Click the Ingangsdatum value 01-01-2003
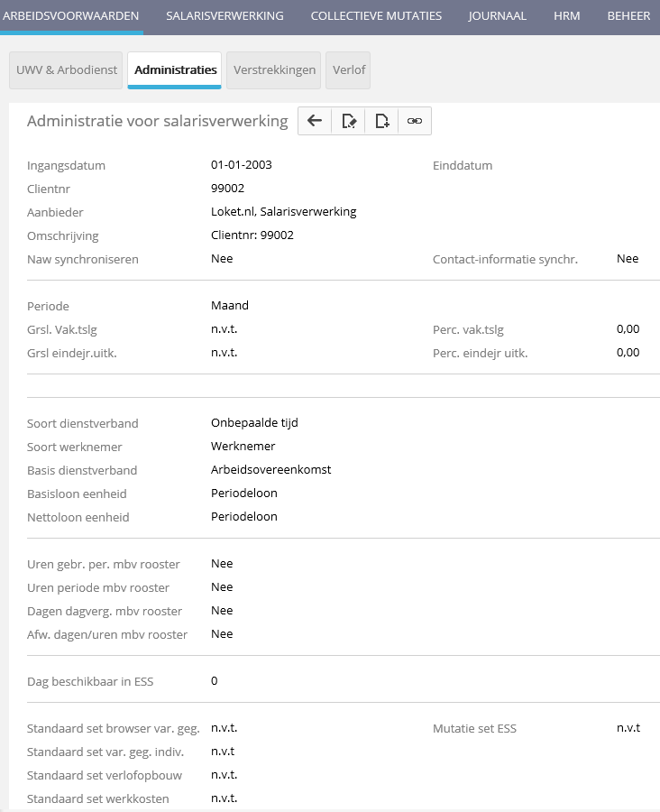 (x=241, y=165)
